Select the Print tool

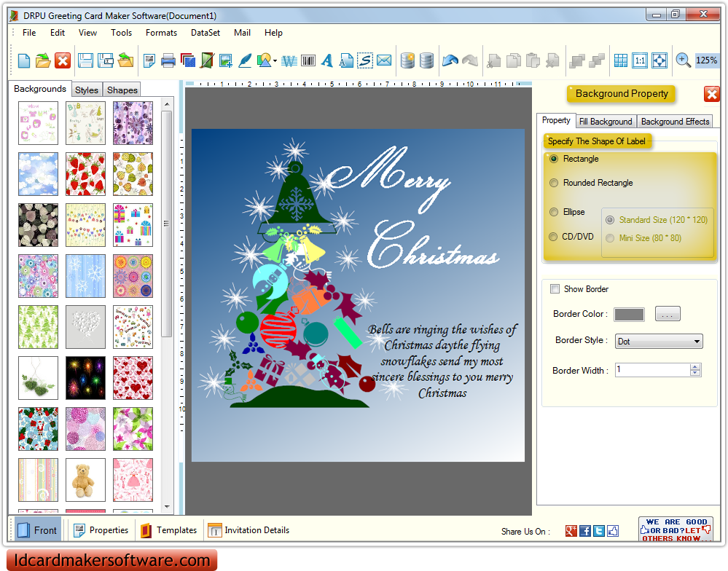pos(167,60)
